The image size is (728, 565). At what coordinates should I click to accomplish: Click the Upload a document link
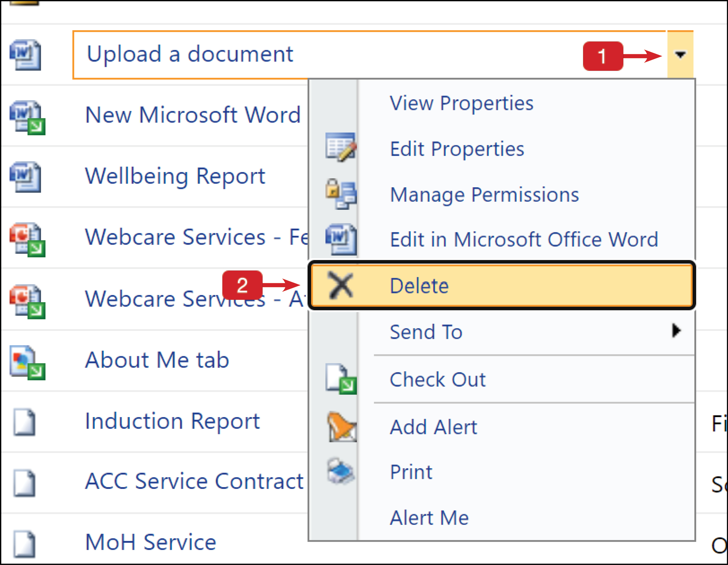click(x=190, y=54)
